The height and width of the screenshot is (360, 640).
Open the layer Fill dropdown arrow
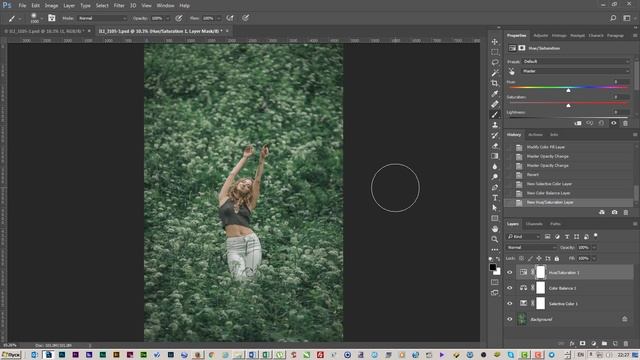coord(594,258)
